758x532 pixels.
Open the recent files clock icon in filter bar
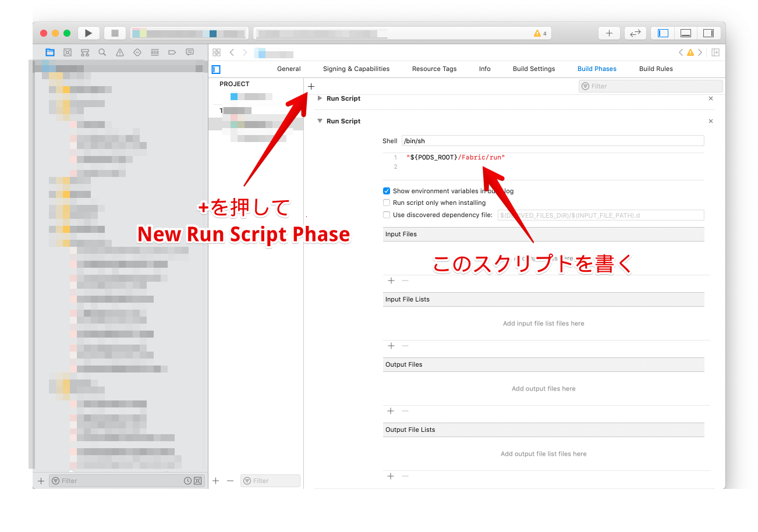[187, 480]
